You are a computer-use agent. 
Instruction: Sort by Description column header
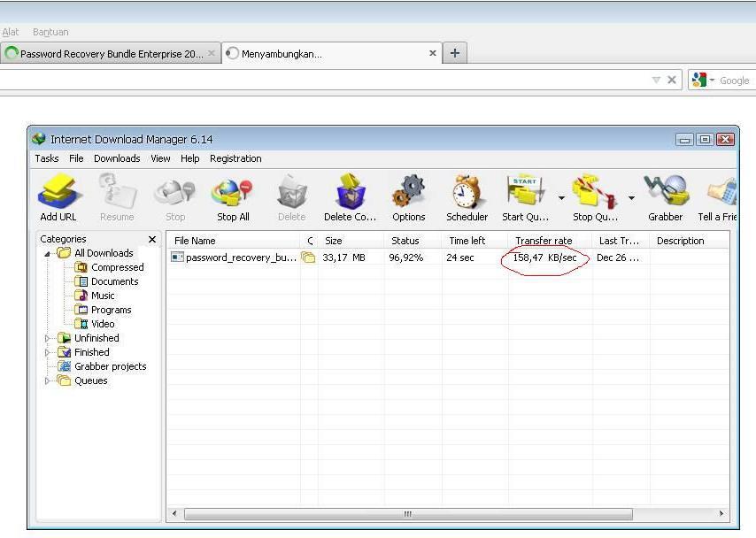[690, 241]
